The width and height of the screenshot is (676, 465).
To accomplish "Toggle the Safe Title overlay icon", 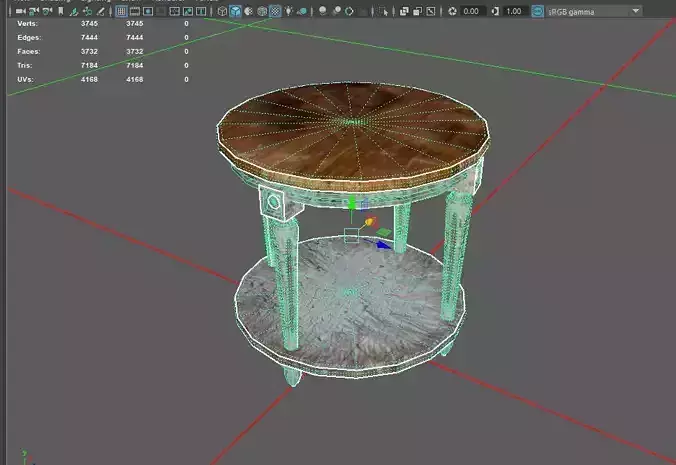I will pos(201,11).
